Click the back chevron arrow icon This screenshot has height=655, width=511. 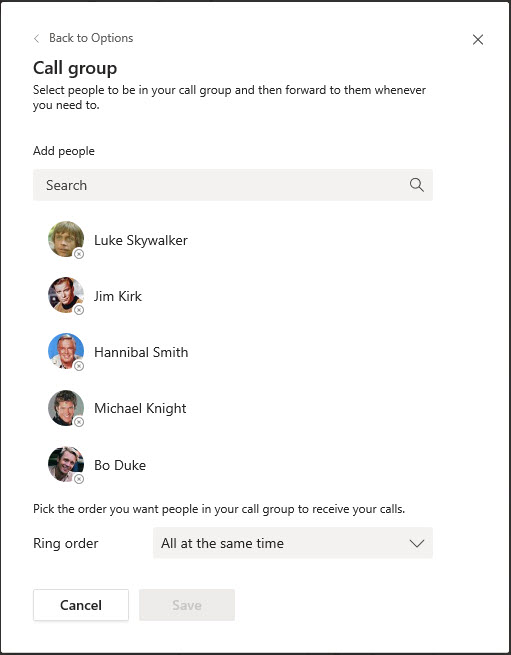point(37,38)
